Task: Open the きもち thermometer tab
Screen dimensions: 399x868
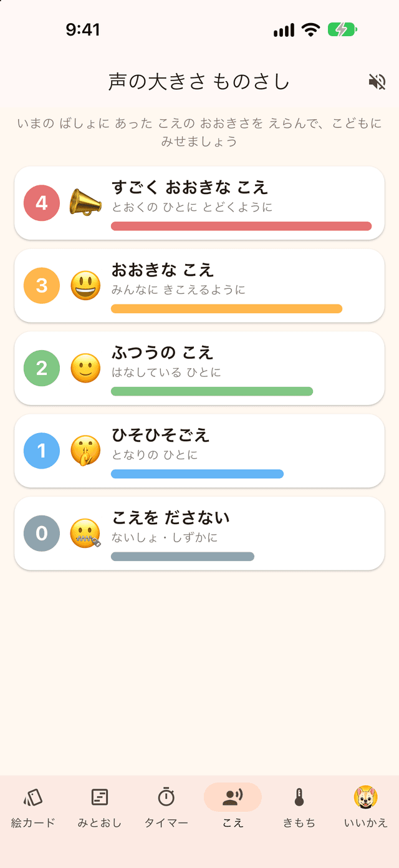Action: click(x=299, y=807)
